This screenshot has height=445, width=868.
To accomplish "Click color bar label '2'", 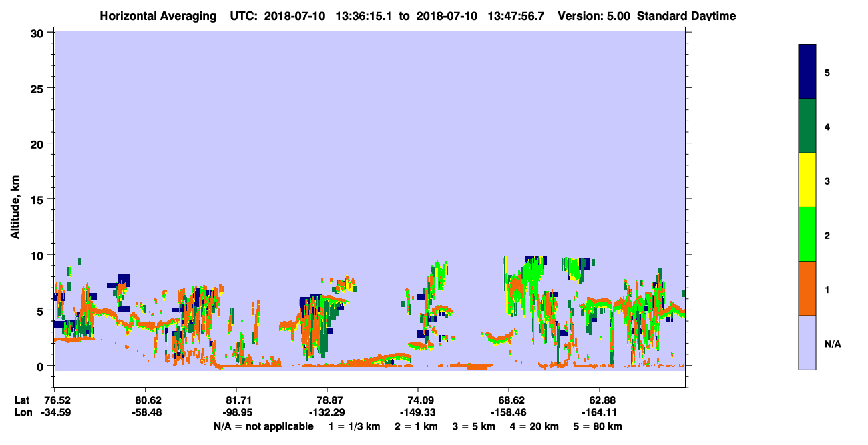I will pyautogui.click(x=827, y=235).
